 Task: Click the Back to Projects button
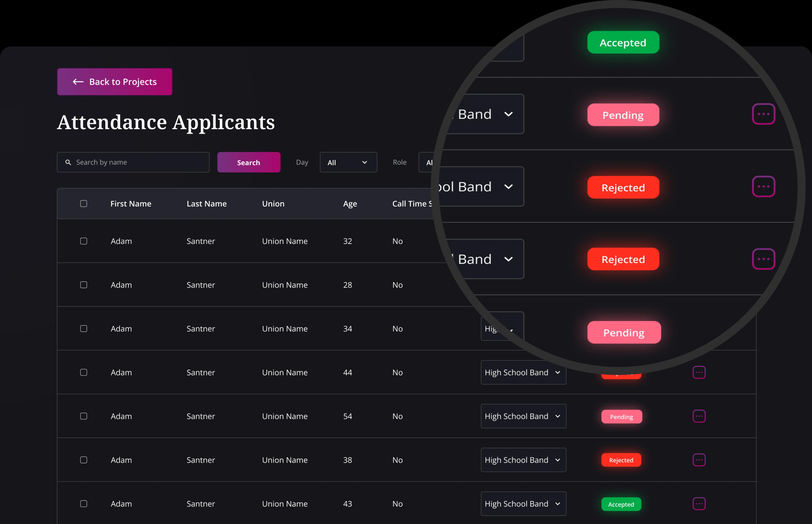pos(115,82)
